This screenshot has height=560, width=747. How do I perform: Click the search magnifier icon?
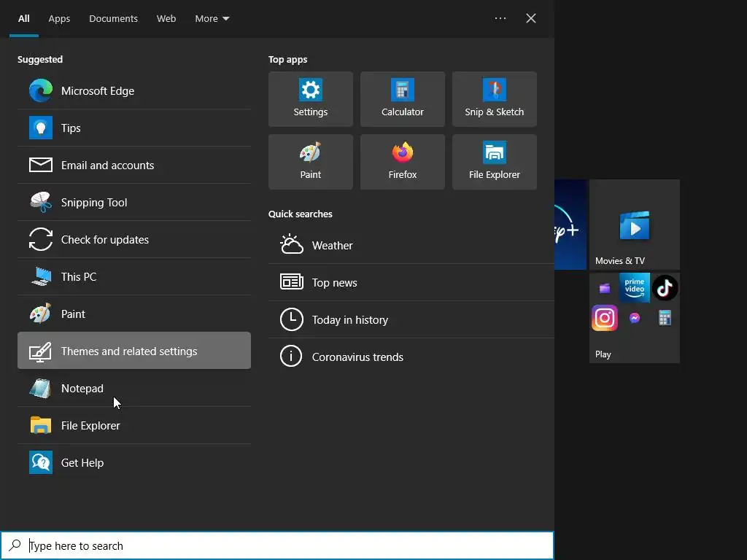pos(15,545)
